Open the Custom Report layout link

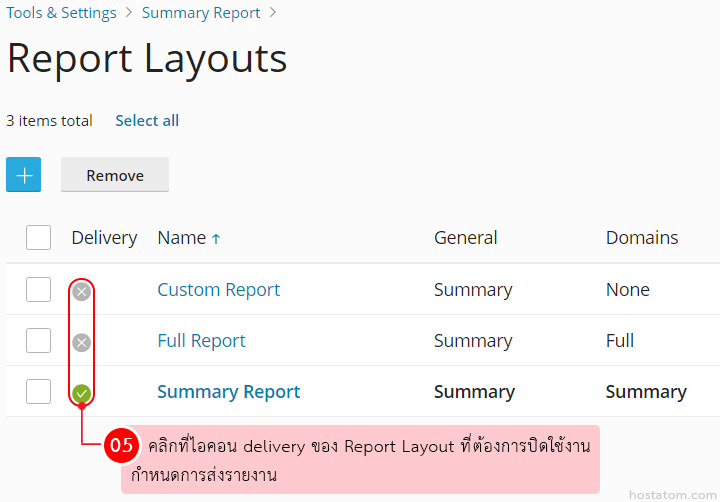219,290
